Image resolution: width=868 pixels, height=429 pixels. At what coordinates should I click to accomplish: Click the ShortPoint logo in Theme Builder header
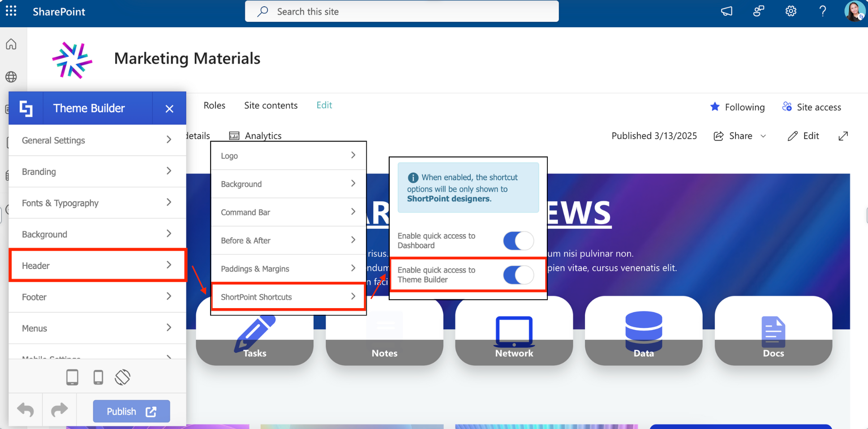[x=26, y=108]
